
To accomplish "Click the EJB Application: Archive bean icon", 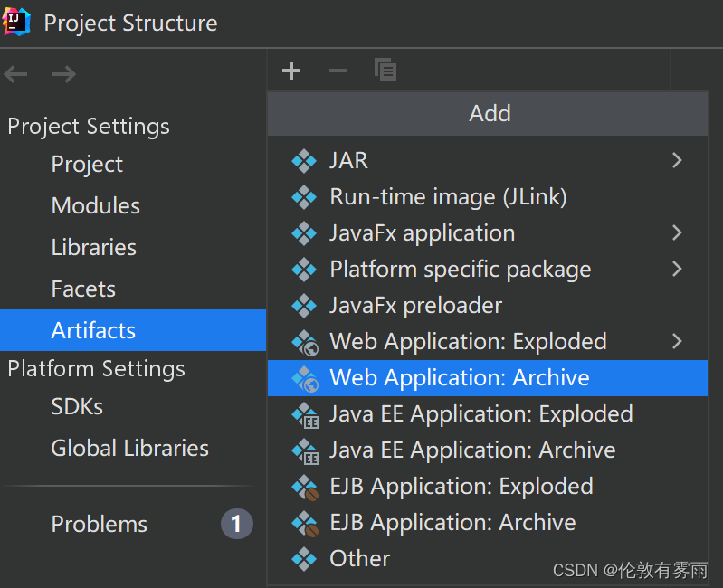I will [305, 524].
